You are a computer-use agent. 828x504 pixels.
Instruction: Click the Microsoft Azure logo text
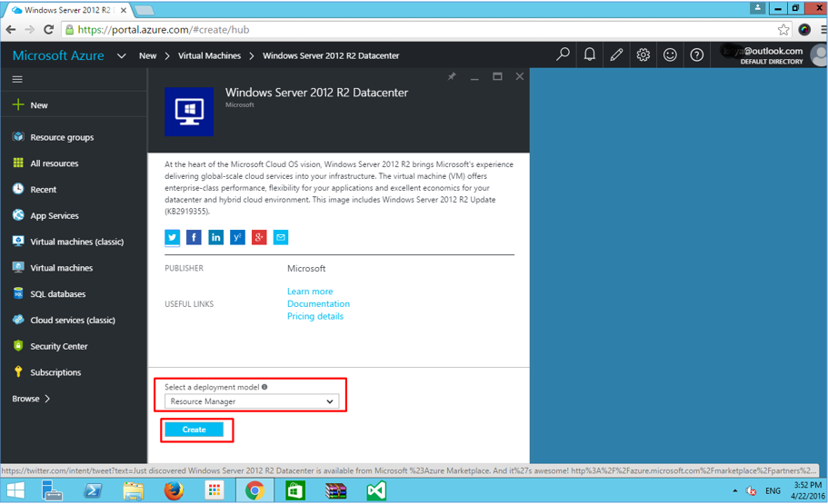point(58,55)
